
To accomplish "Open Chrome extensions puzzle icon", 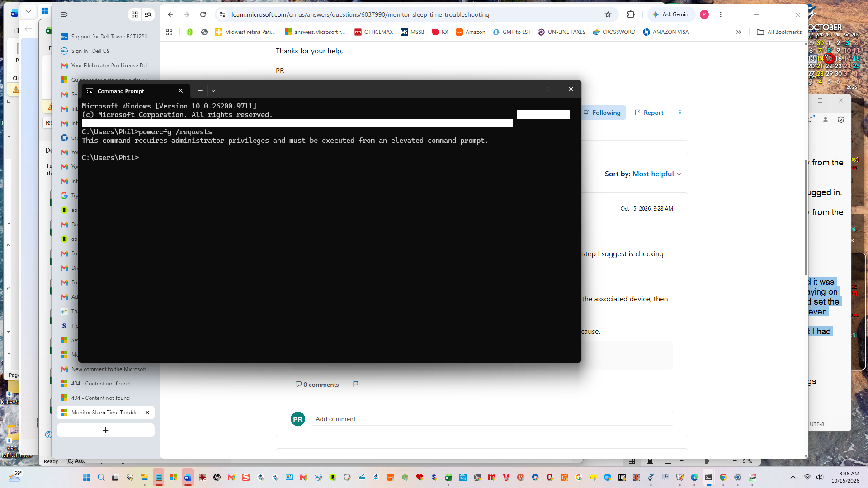I will (631, 14).
